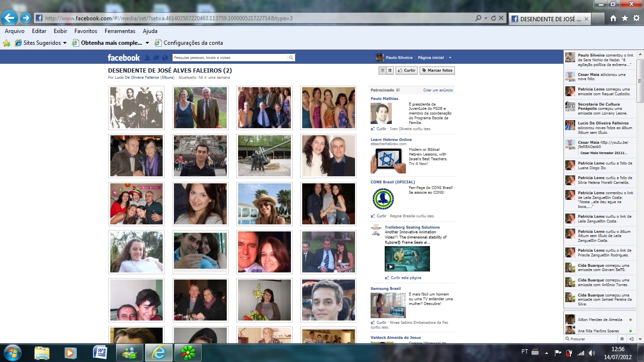The image size is (644, 362).
Task: Open the Ferramentas menu
Action: (120, 31)
